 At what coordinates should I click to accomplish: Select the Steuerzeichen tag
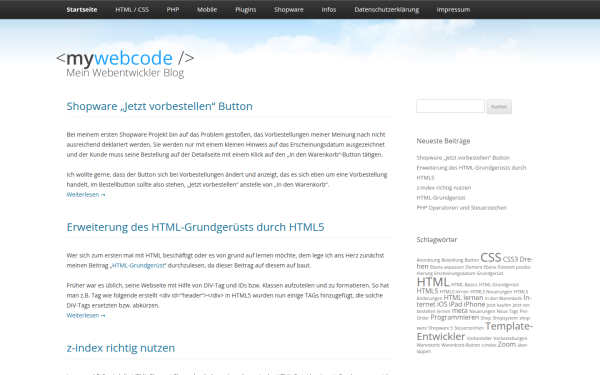pos(469,328)
